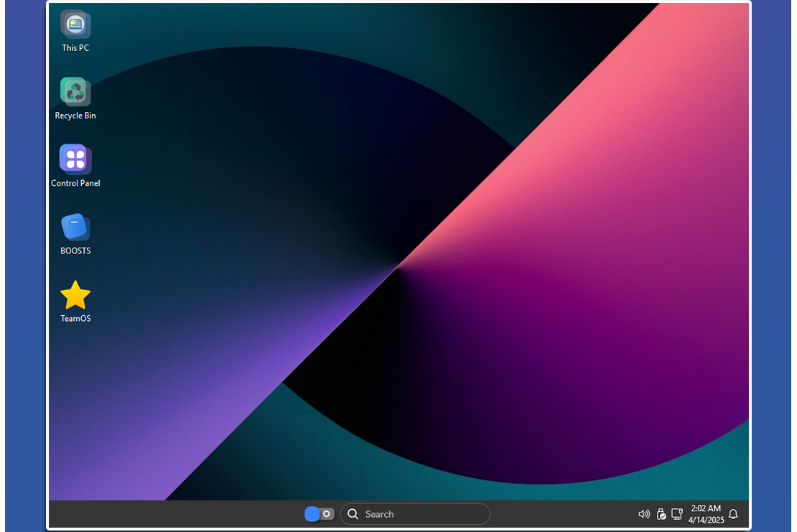Screen dimensions: 797x532
Task: Select the Recycle Bin desktop icon
Action: 75,91
